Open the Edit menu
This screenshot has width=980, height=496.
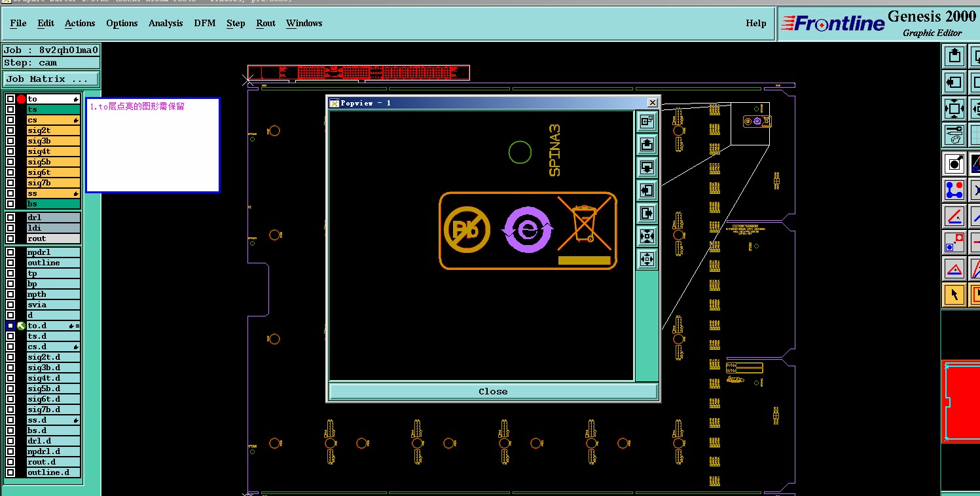46,23
